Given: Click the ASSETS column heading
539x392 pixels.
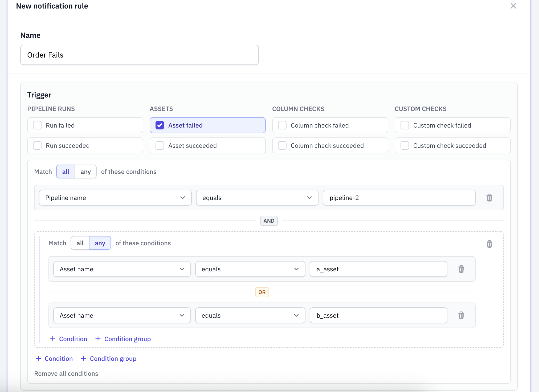Looking at the screenshot, I should coord(161,109).
